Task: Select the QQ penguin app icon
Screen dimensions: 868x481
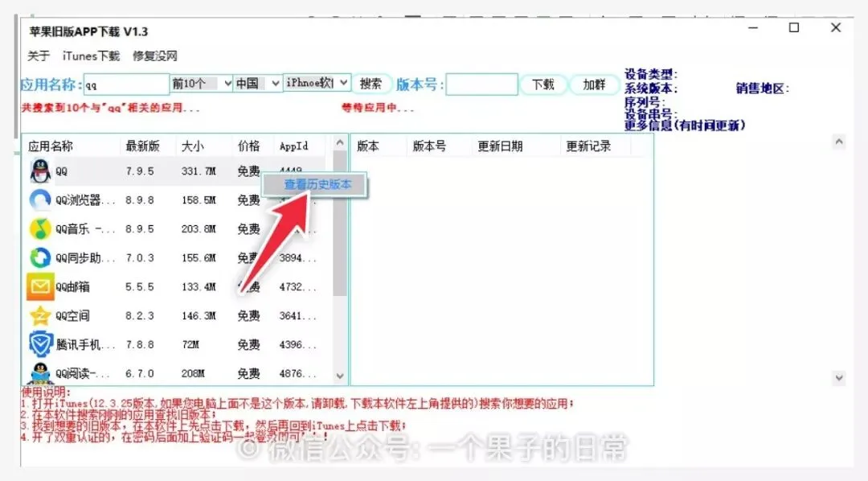Action: click(x=40, y=171)
